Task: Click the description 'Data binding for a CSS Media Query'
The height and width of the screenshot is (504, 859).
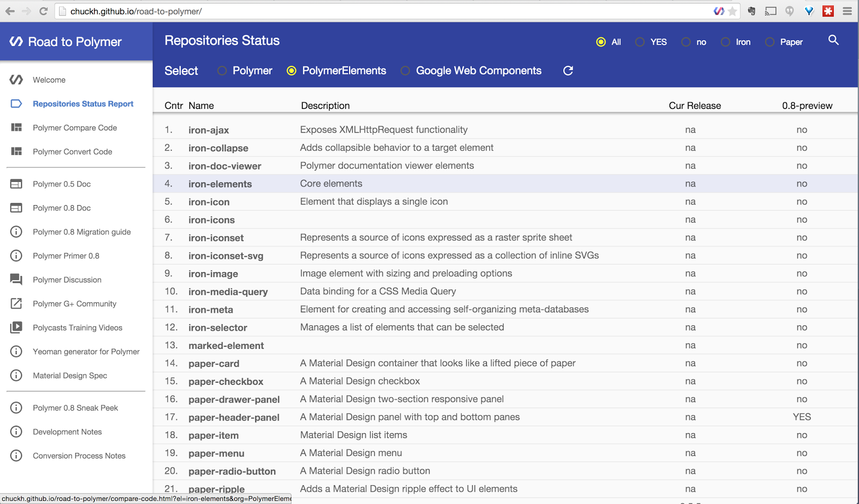Action: (378, 291)
